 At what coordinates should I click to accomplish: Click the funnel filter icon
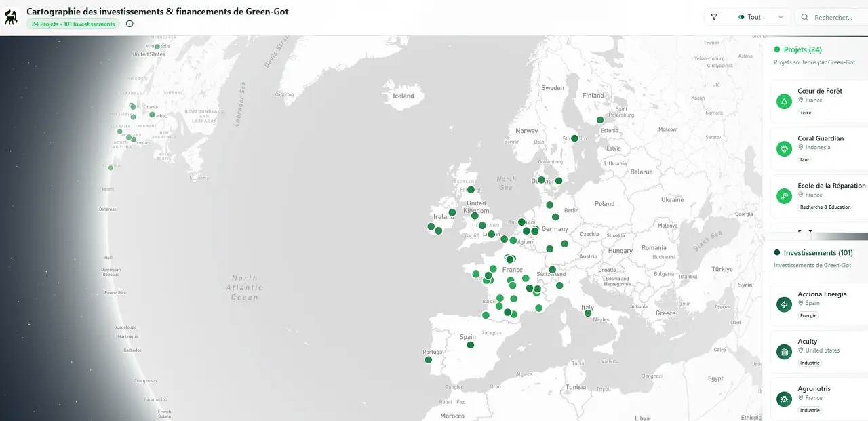tap(714, 17)
